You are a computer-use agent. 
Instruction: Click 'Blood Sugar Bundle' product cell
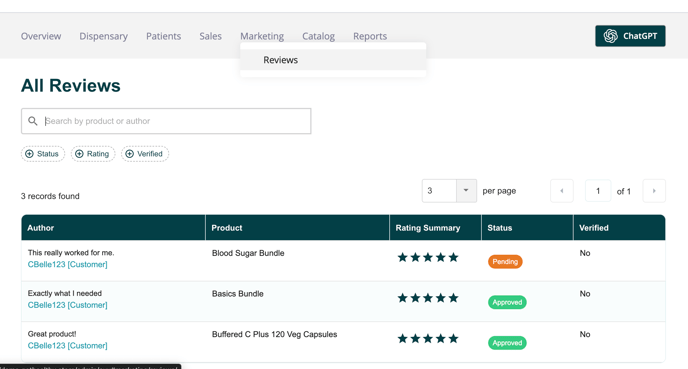coord(248,253)
